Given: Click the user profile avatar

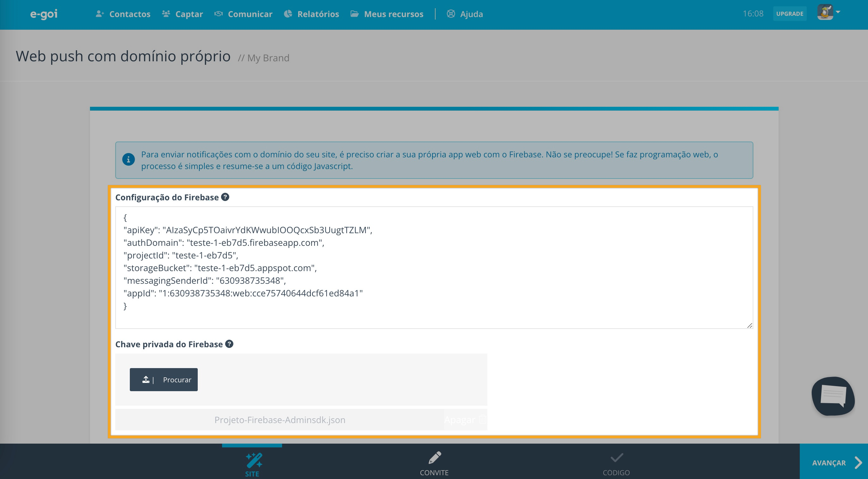Looking at the screenshot, I should point(825,13).
